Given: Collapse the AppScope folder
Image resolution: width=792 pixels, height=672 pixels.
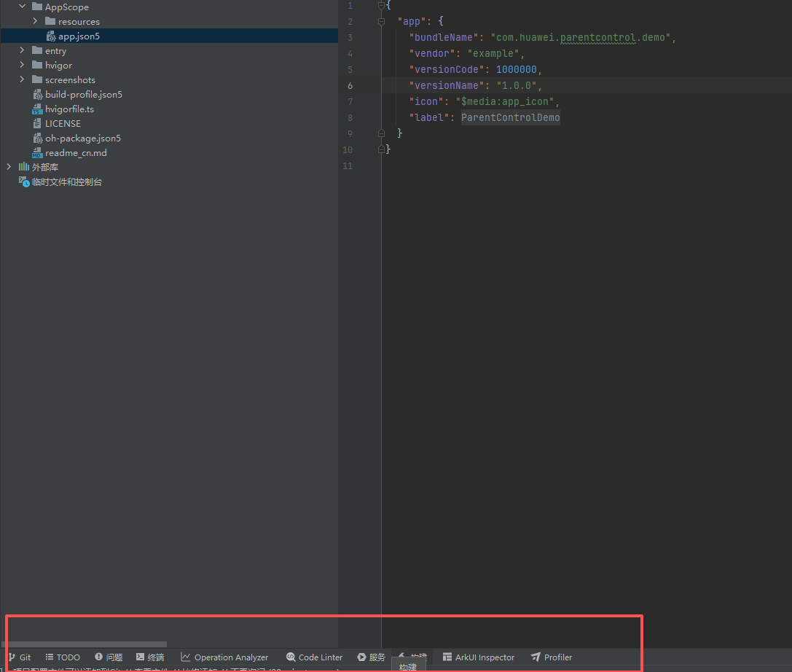Looking at the screenshot, I should coord(22,7).
